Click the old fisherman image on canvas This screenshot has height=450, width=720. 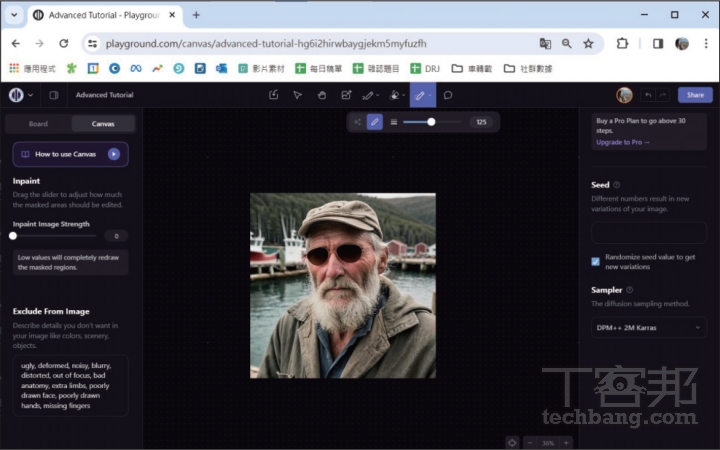click(343, 286)
